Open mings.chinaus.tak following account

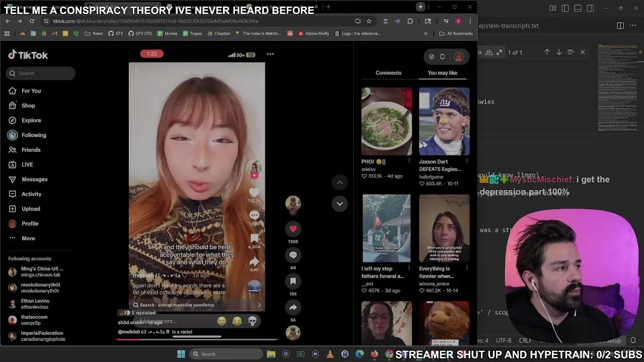pyautogui.click(x=37, y=272)
